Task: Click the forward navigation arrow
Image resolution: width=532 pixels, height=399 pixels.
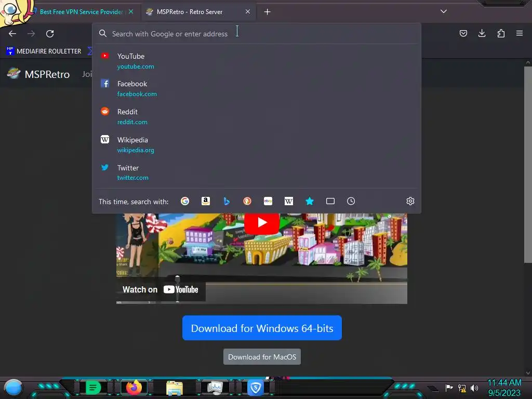Action: click(31, 34)
